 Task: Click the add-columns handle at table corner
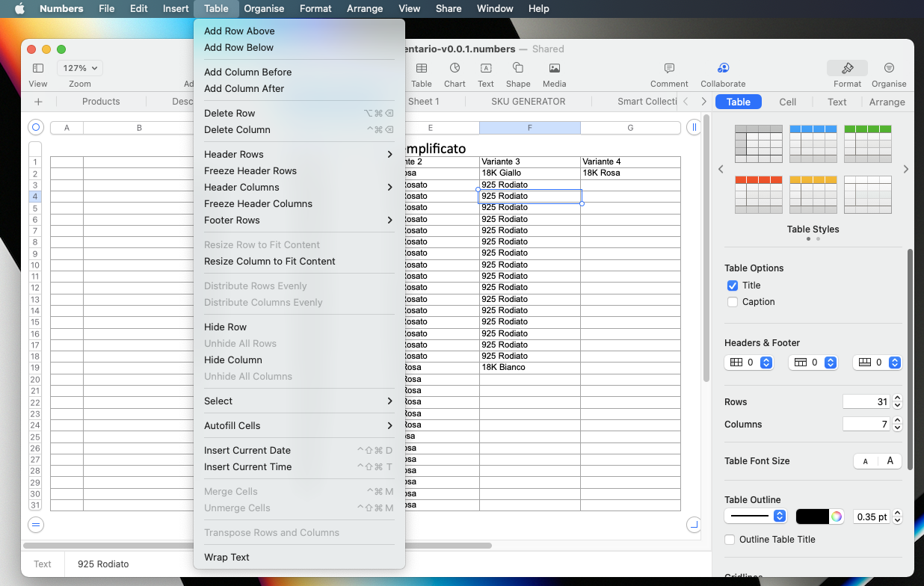(x=694, y=128)
